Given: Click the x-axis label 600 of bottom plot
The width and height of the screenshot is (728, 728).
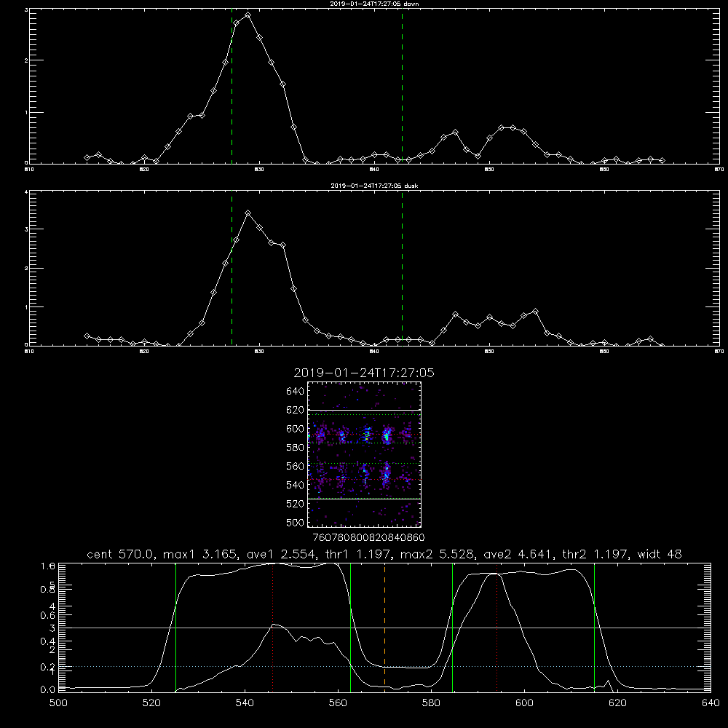Looking at the screenshot, I should click(525, 703).
